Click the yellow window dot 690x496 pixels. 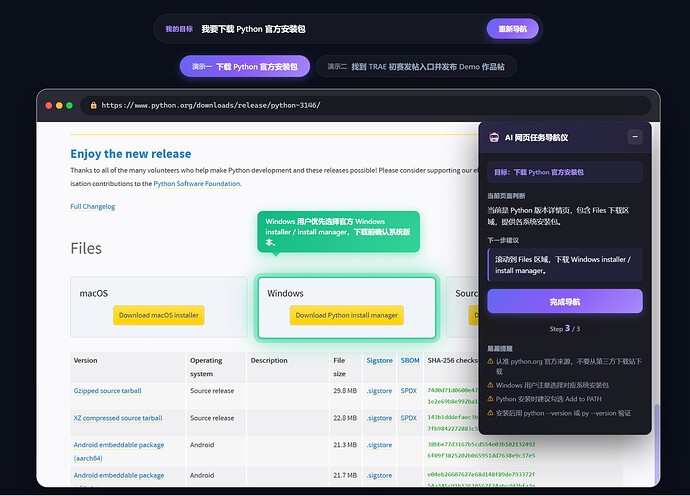[x=59, y=105]
